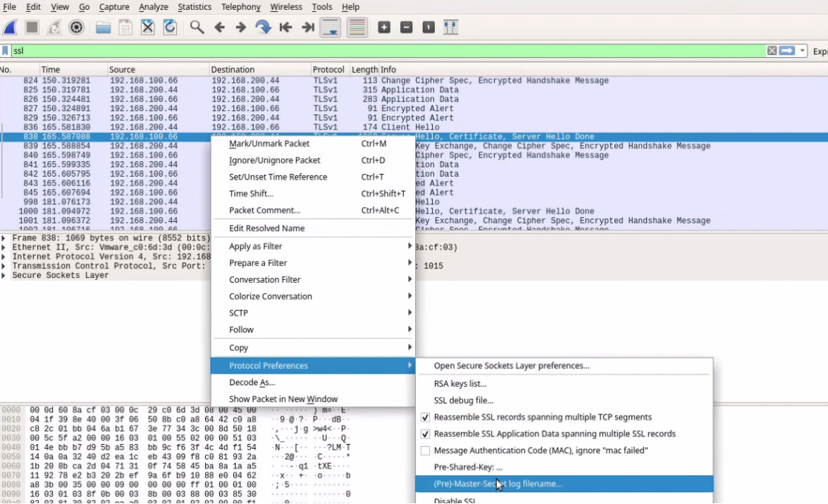828x504 pixels.
Task: Expand the Frame 838 tree row
Action: (x=4, y=238)
